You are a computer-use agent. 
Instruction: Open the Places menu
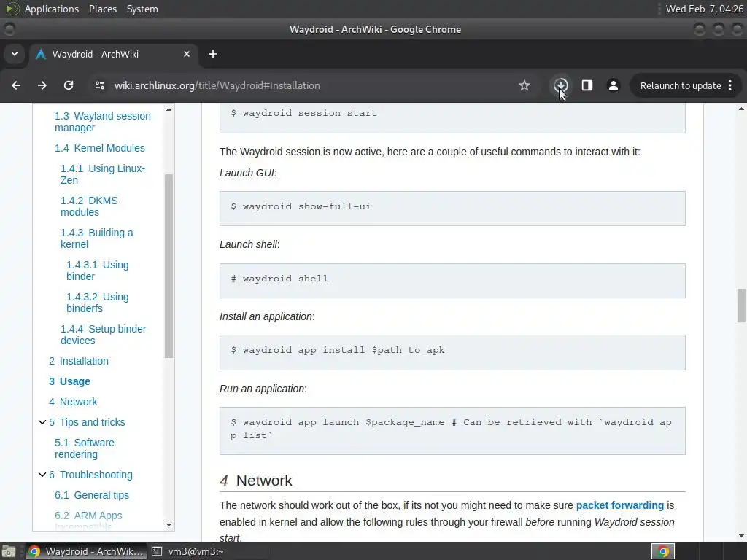coord(102,9)
